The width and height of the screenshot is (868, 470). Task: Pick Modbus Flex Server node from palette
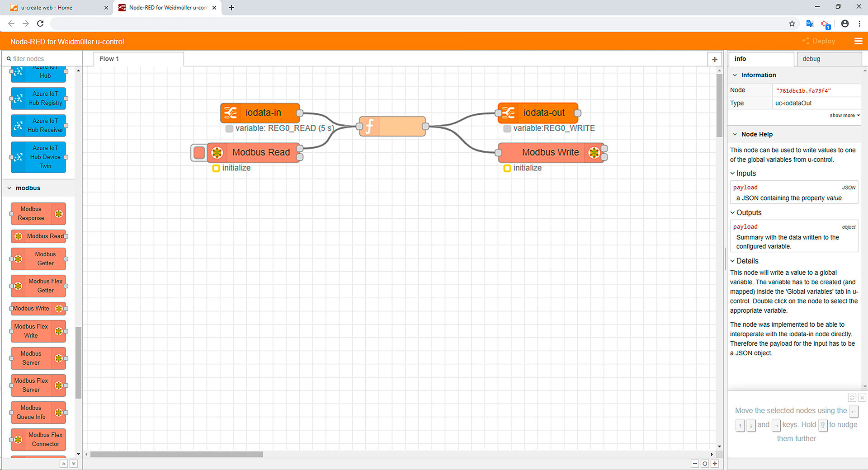click(38, 385)
